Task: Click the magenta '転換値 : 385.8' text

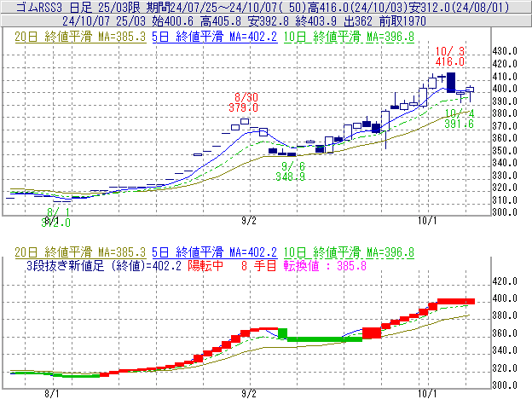Action: click(325, 265)
